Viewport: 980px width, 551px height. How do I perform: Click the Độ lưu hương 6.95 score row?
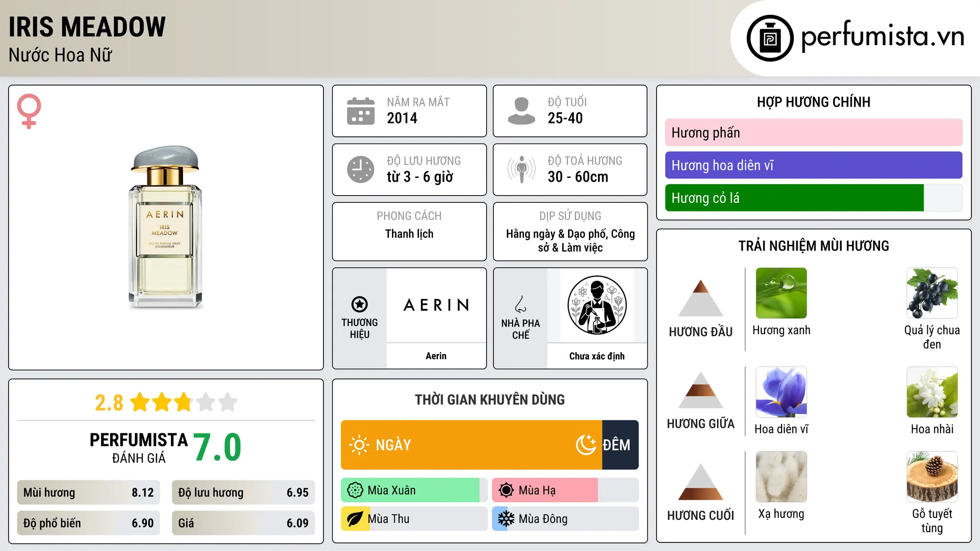[243, 493]
